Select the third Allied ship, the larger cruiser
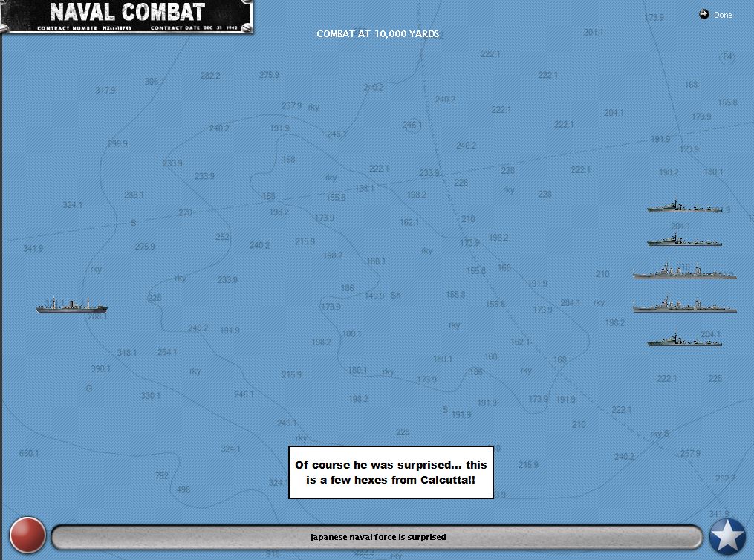This screenshot has height=560, width=754. (x=685, y=272)
